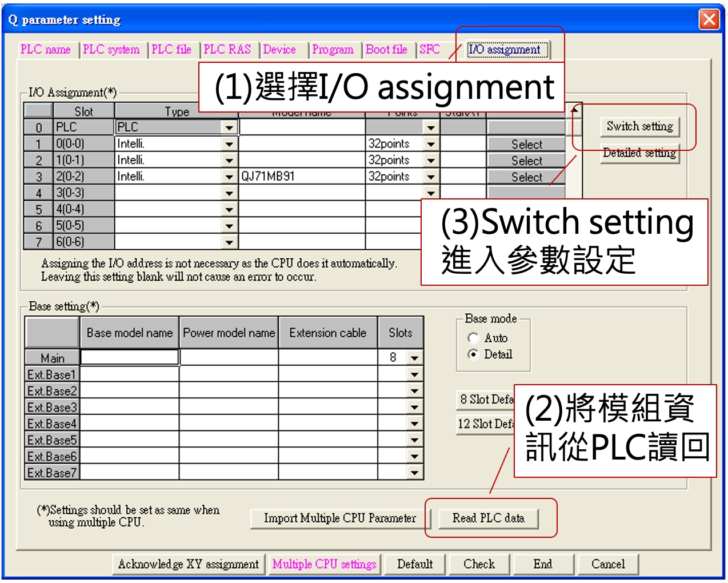
Task: Open the Boot file tab
Action: coord(387,50)
